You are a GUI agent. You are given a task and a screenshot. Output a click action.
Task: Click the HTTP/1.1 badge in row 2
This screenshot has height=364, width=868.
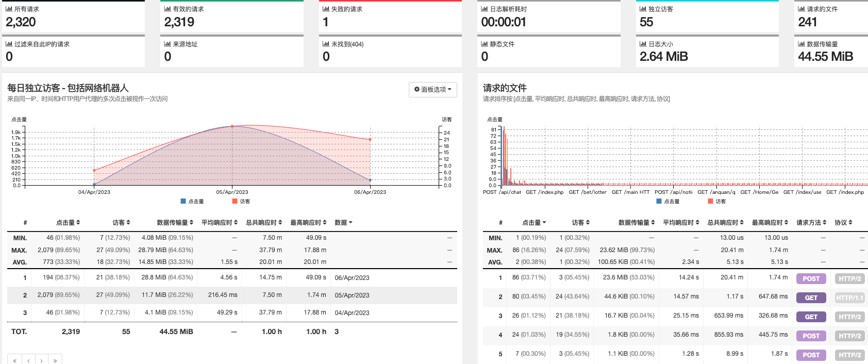tap(849, 298)
